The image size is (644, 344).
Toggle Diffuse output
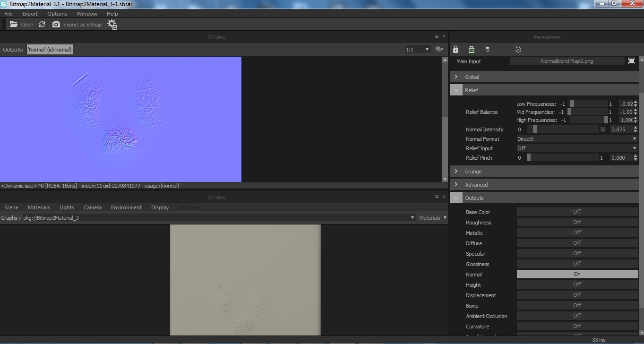[577, 243]
